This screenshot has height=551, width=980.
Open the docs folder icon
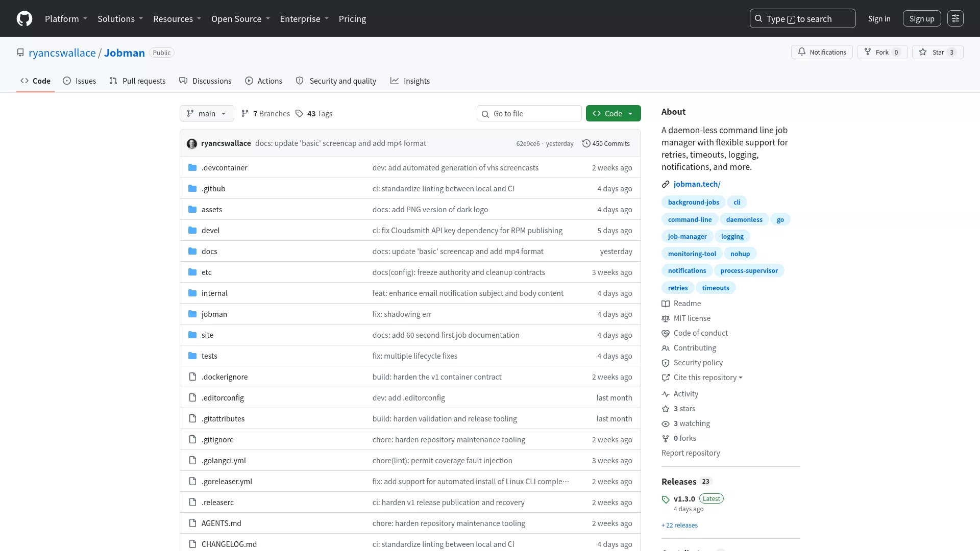[192, 252]
